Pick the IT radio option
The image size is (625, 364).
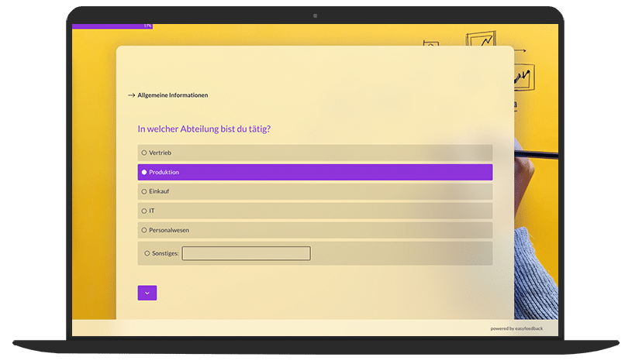144,211
